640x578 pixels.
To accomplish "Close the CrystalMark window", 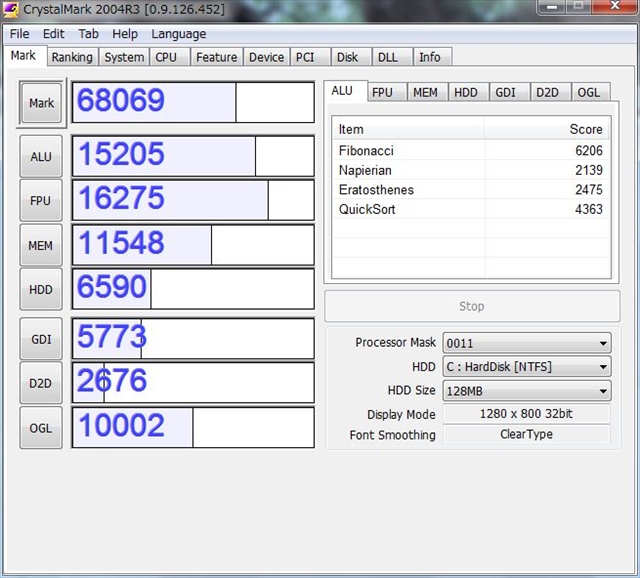I will coord(615,6).
